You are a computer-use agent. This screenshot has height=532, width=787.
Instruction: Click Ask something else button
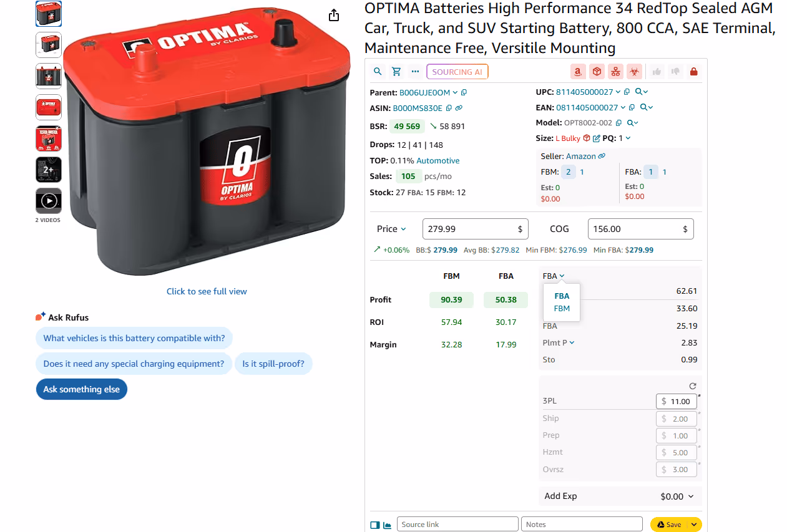(x=82, y=389)
